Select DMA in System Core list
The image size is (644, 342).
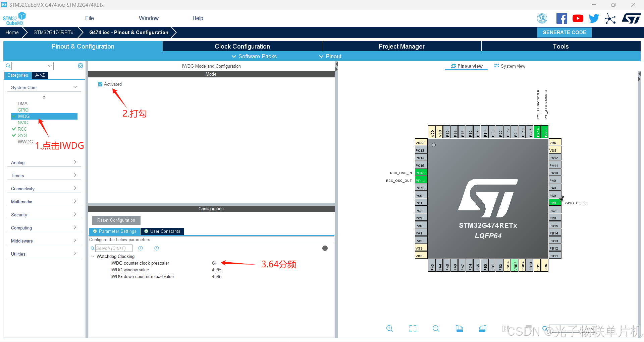(x=22, y=104)
